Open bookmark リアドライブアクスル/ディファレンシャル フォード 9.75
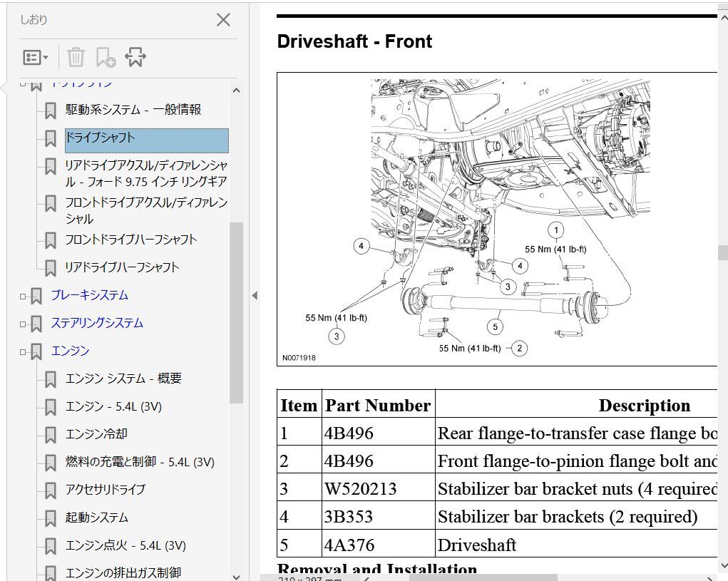 tap(146, 173)
